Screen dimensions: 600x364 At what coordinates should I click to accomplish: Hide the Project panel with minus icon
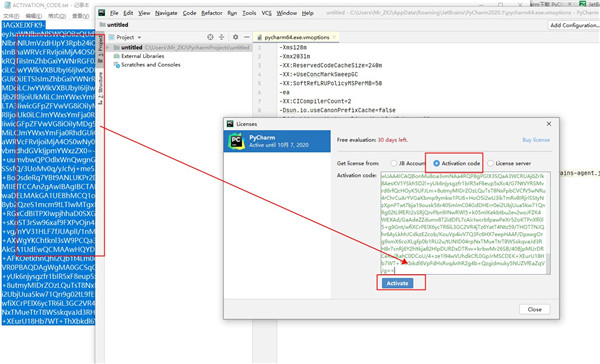click(x=247, y=37)
